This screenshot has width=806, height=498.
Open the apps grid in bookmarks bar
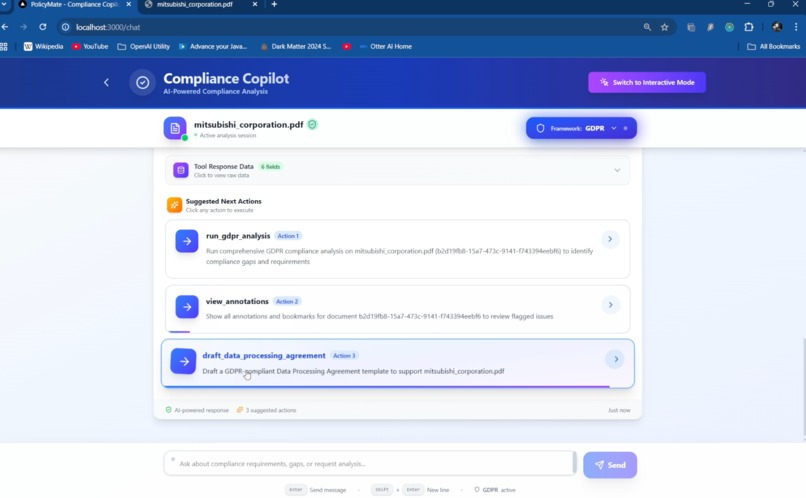(4, 46)
